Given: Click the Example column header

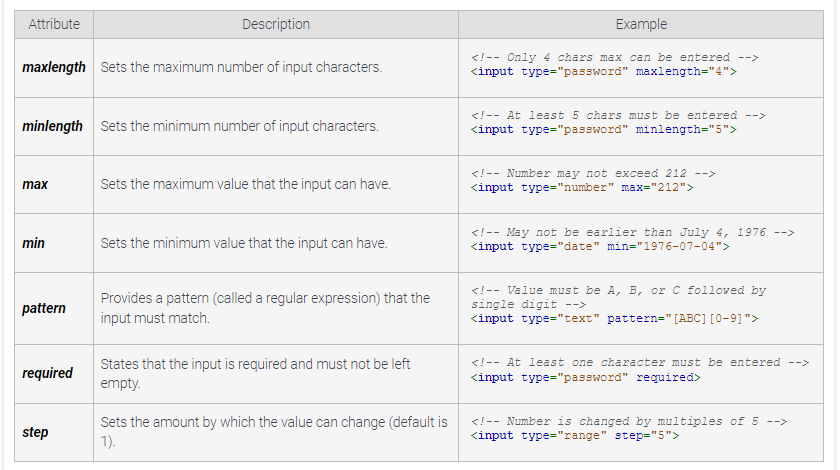Looking at the screenshot, I should coord(641,24).
